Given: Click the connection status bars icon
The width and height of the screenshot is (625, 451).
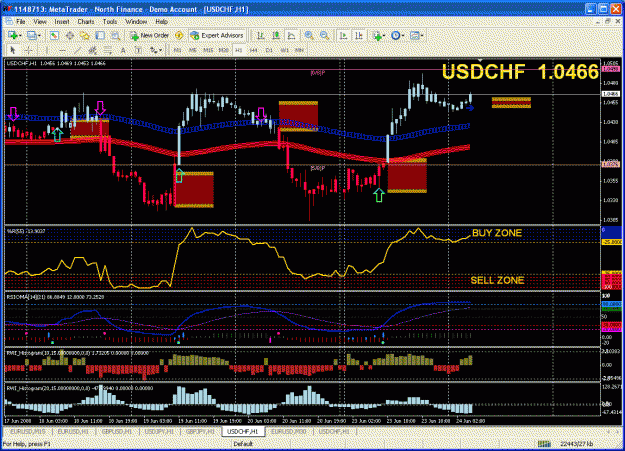Looking at the screenshot, I should (544, 443).
